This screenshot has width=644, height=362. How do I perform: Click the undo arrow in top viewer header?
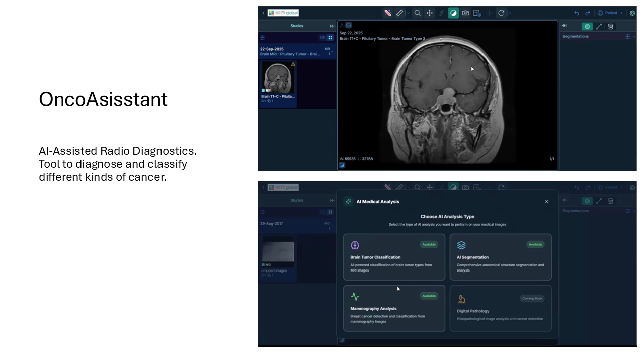pos(577,13)
